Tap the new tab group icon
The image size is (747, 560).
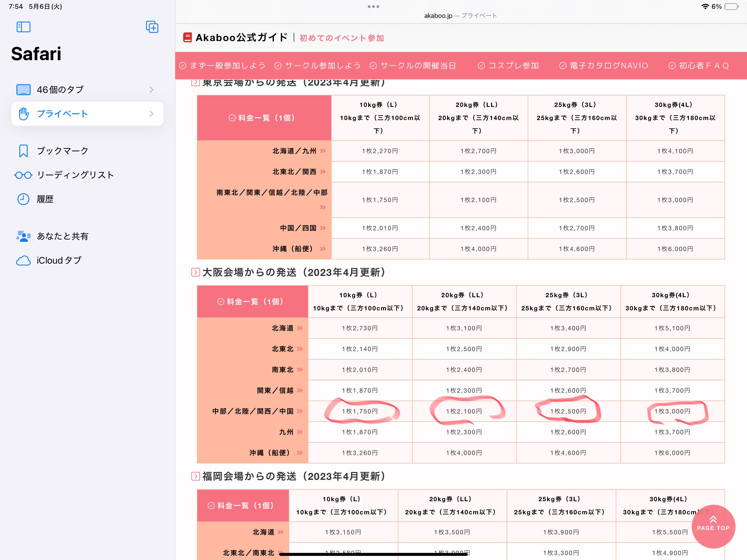coord(152,27)
